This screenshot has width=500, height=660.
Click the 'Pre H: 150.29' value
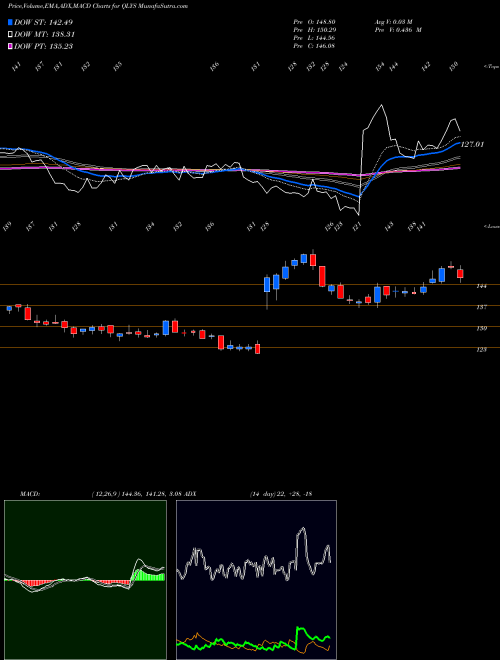click(x=314, y=30)
